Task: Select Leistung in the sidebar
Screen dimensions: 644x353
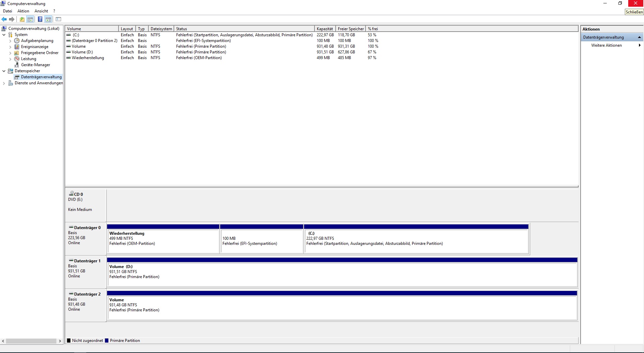Action: (x=29, y=59)
